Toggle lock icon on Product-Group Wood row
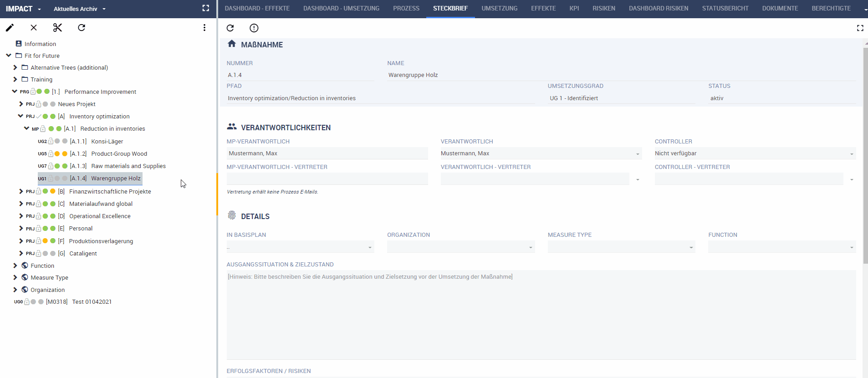The image size is (868, 378). 51,153
